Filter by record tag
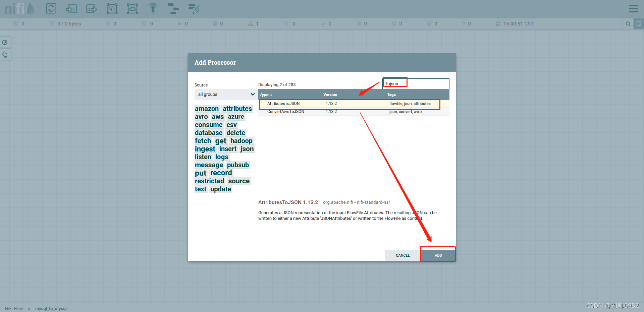Screen dimensions: 644x312 (x=221, y=173)
